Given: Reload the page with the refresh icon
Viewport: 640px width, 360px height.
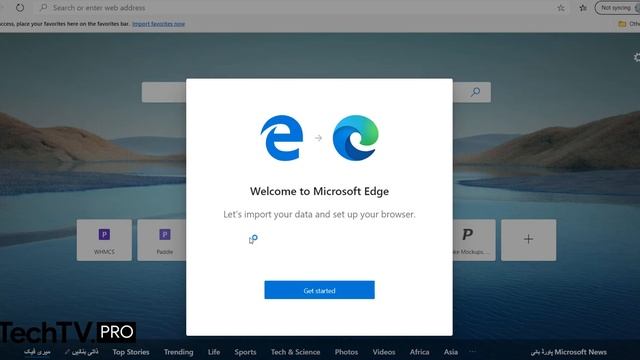Looking at the screenshot, I should (20, 7).
